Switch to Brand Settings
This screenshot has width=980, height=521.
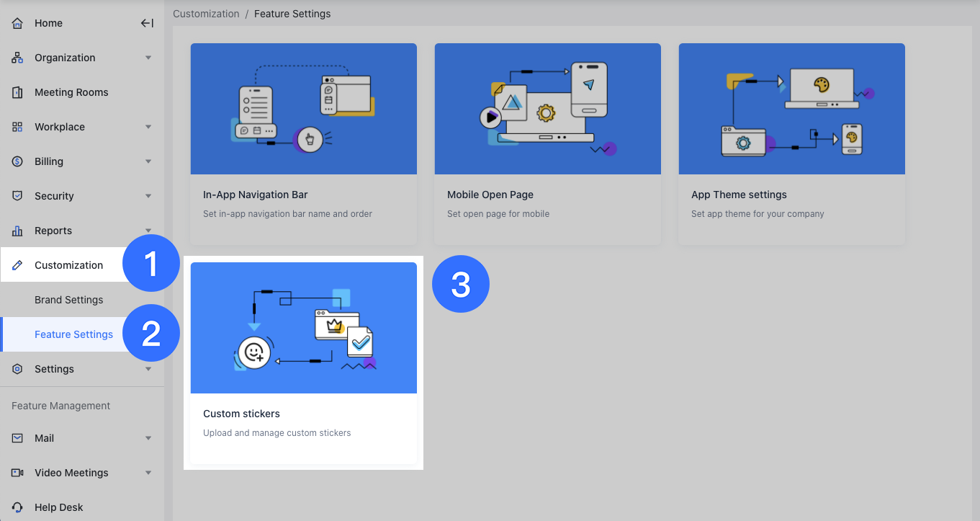point(69,300)
